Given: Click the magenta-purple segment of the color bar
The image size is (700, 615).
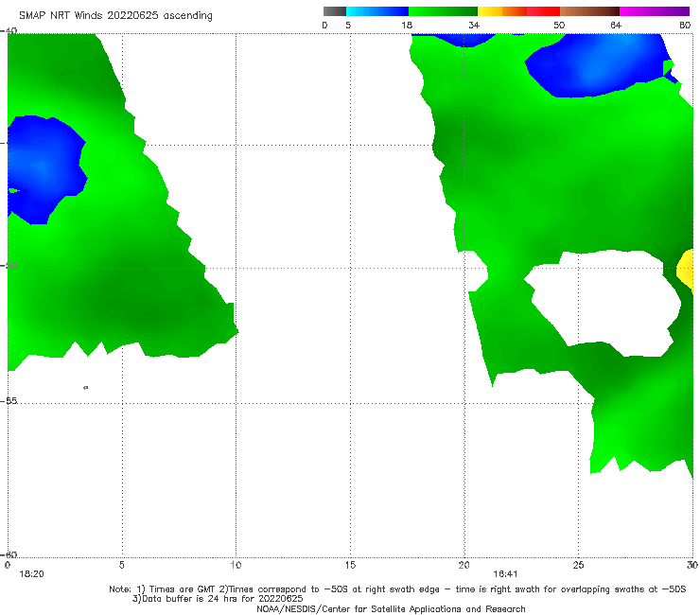Looking at the screenshot, I should [655, 11].
